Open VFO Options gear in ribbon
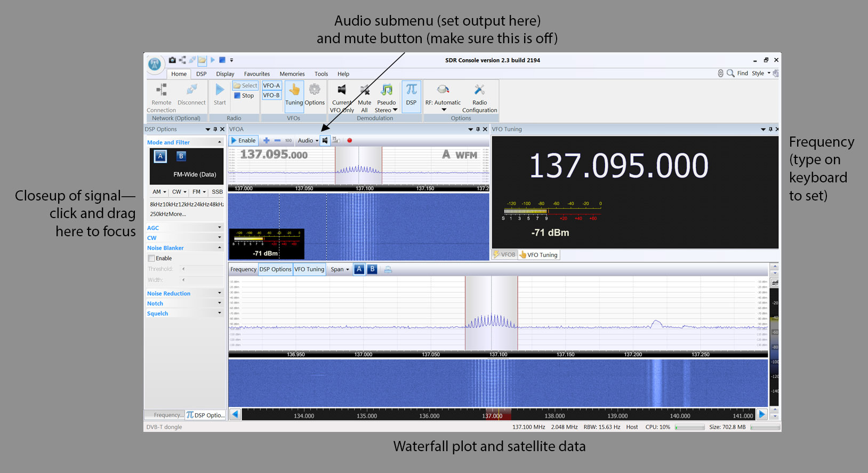868x473 pixels. tap(315, 94)
